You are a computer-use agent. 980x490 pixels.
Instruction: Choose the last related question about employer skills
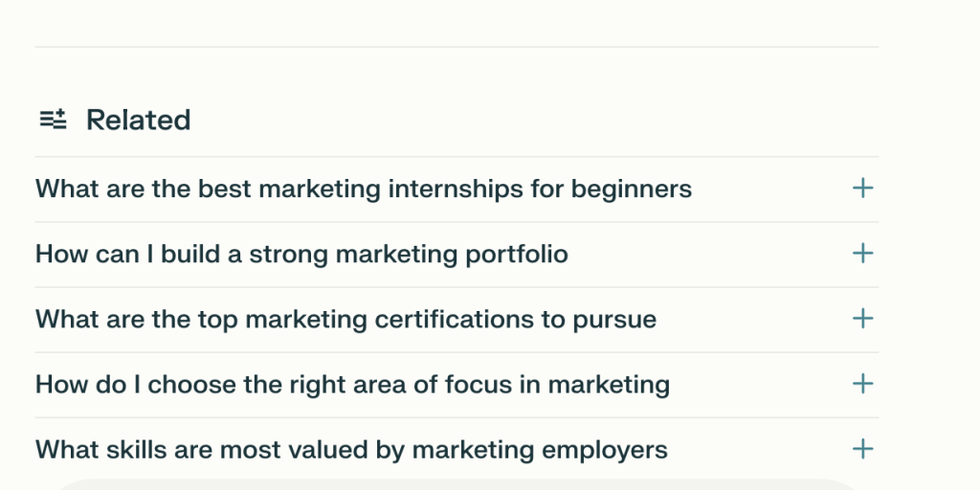click(x=351, y=449)
